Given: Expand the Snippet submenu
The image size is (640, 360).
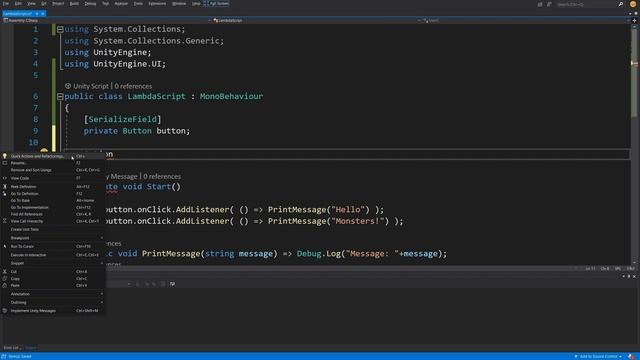Looking at the screenshot, I should (54, 263).
